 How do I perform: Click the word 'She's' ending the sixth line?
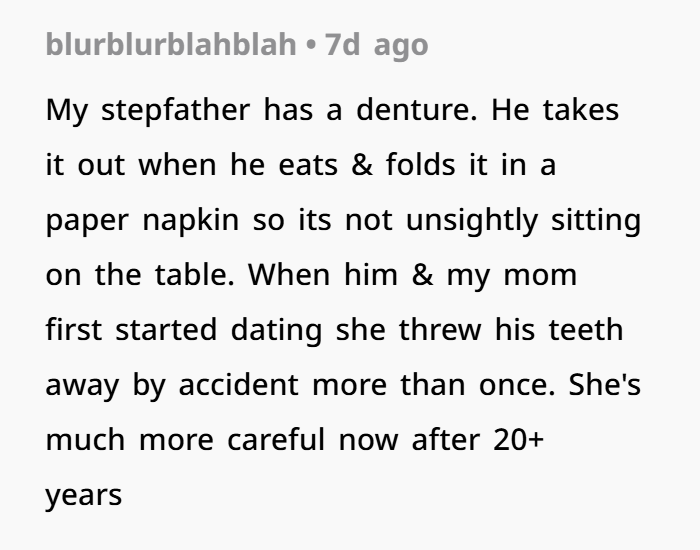pyautogui.click(x=604, y=385)
